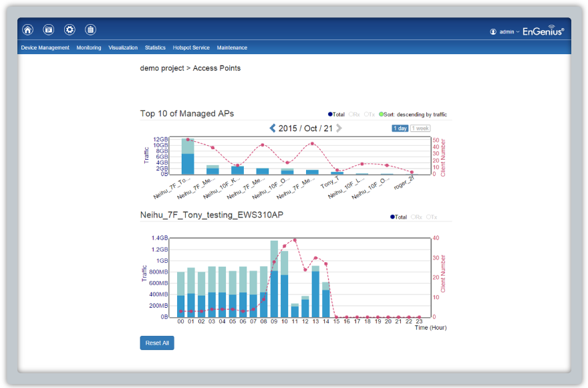Image resolution: width=588 pixels, height=388 pixels.
Task: Click the camera snapshot icon in header
Action: tap(48, 29)
